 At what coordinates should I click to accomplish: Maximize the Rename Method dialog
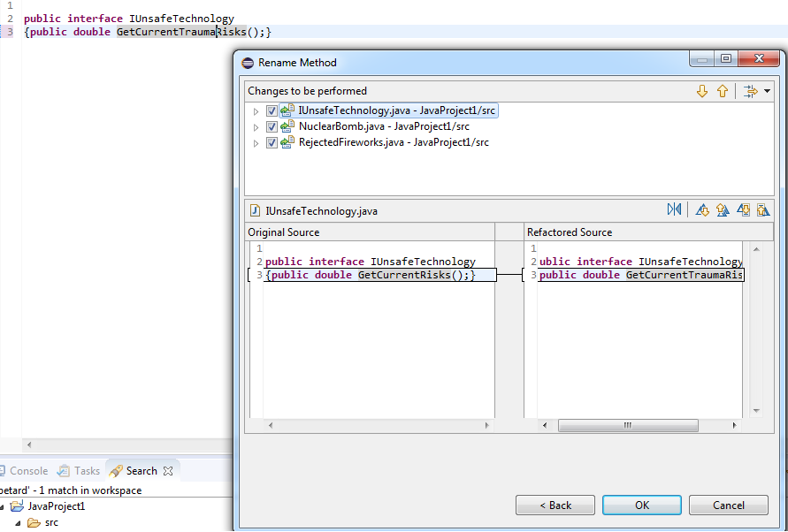(726, 59)
